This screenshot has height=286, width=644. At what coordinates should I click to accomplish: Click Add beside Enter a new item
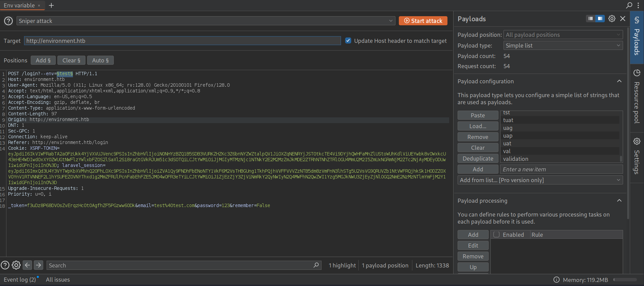click(478, 169)
